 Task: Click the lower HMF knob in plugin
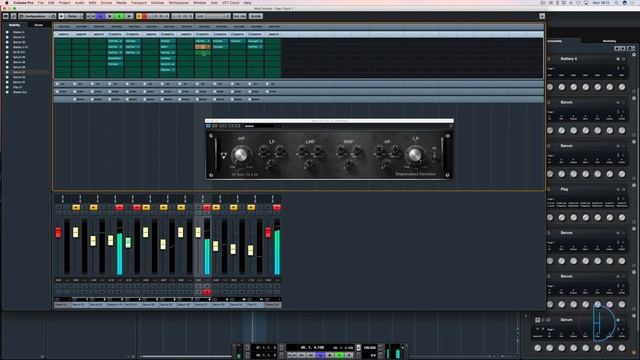pos(349,164)
